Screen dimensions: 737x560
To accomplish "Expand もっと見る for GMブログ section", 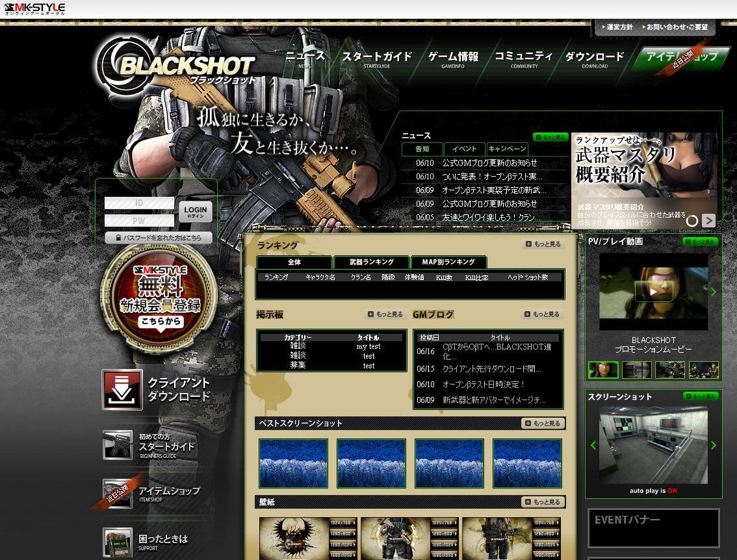I will point(542,314).
